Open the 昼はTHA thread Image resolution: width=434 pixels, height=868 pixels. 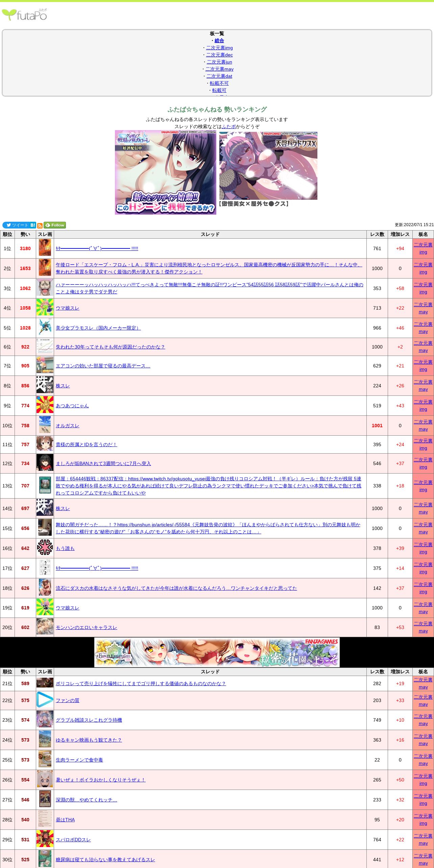click(65, 820)
